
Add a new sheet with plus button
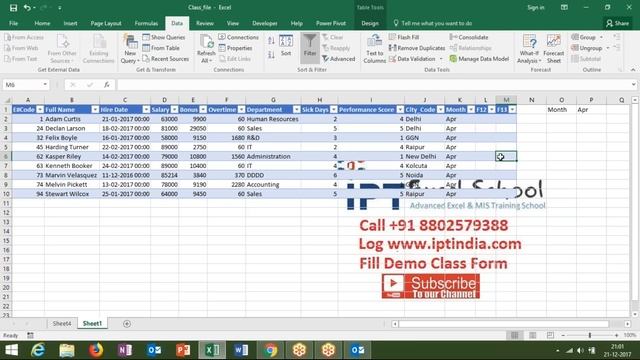[x=127, y=324]
